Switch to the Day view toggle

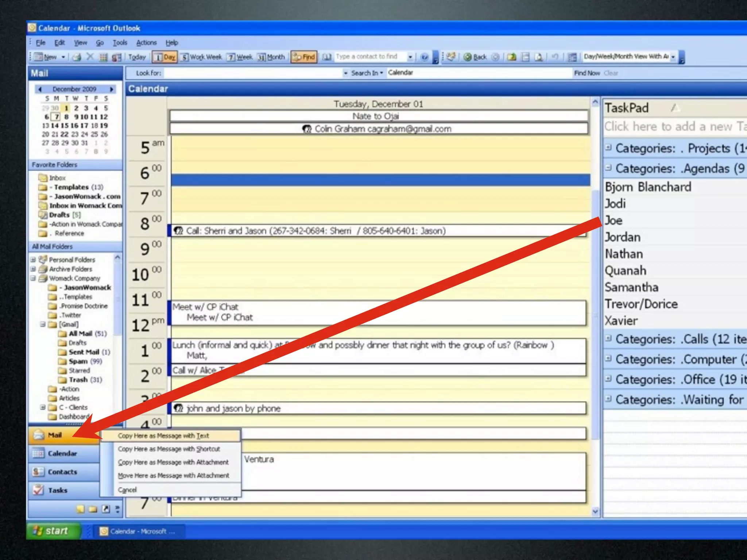165,57
